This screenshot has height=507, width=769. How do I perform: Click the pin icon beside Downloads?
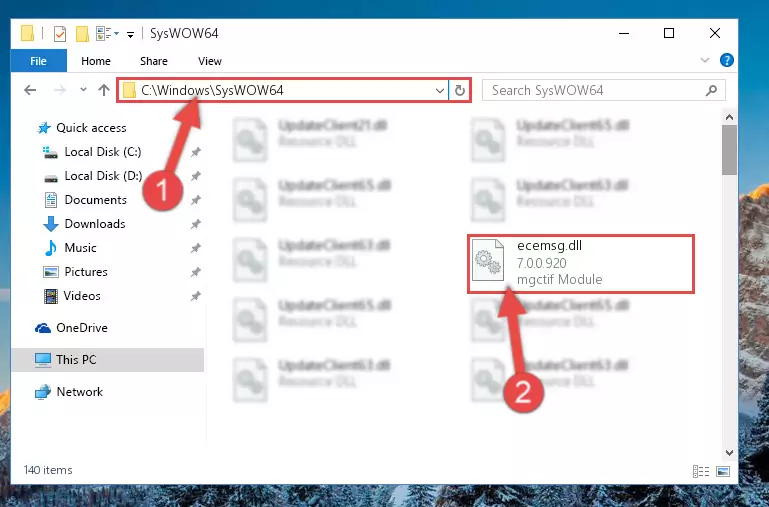(196, 224)
